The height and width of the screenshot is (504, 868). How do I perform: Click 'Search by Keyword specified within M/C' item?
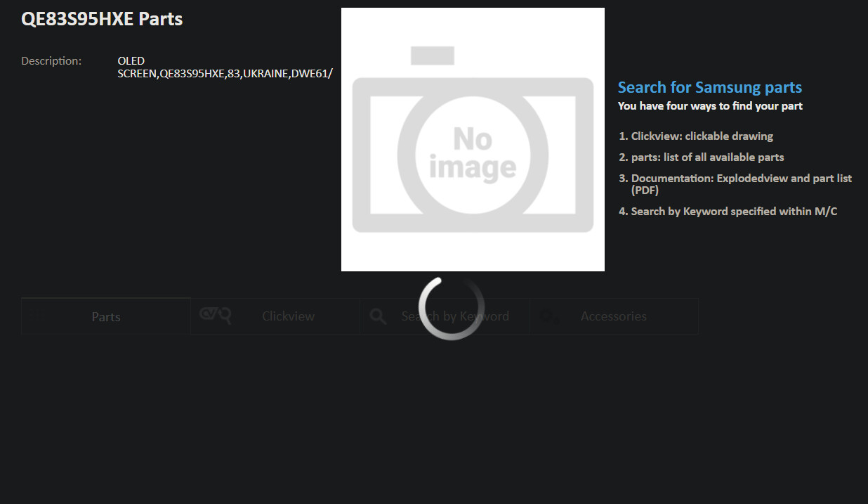pyautogui.click(x=735, y=212)
